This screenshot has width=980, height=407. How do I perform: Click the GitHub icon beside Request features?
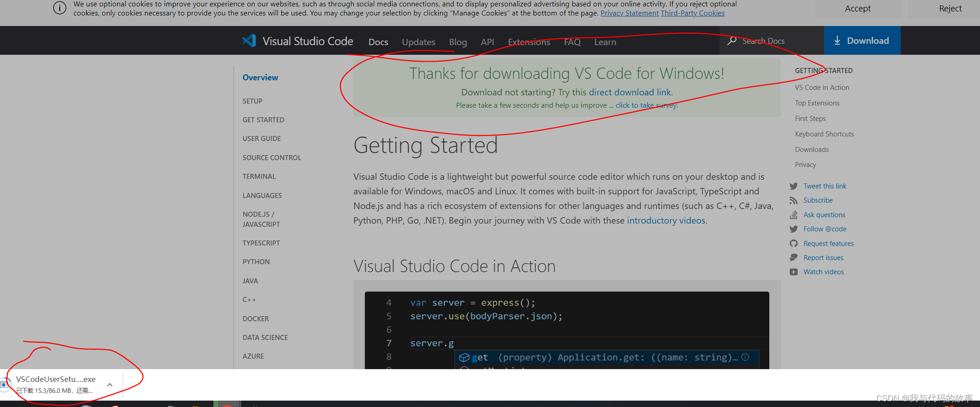(794, 244)
